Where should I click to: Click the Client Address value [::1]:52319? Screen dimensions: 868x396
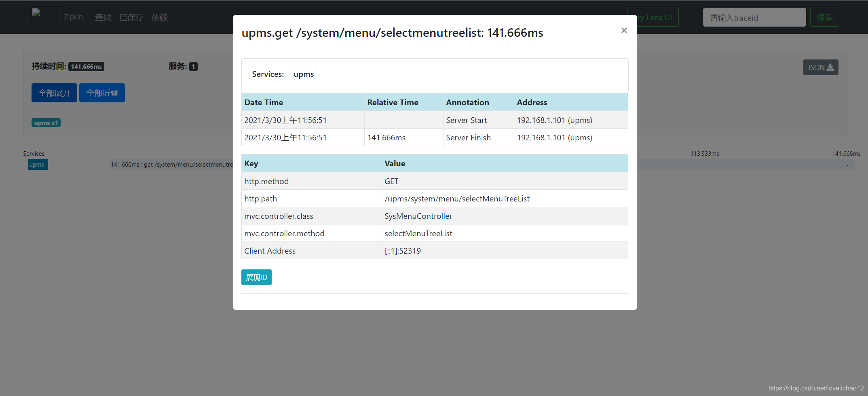403,250
